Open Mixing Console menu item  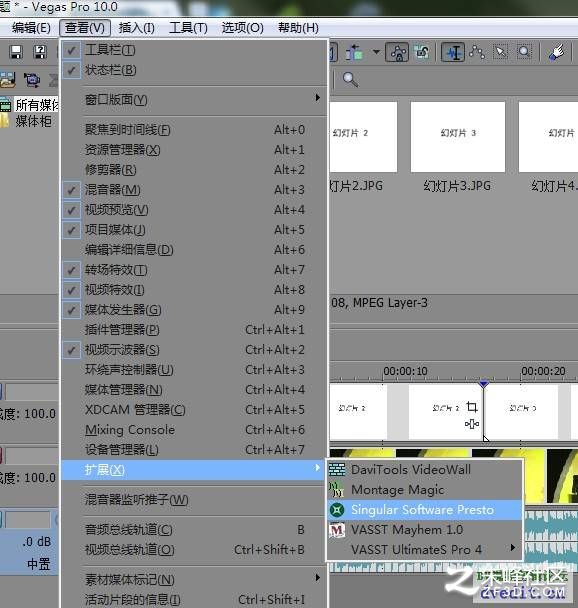[x=194, y=430]
